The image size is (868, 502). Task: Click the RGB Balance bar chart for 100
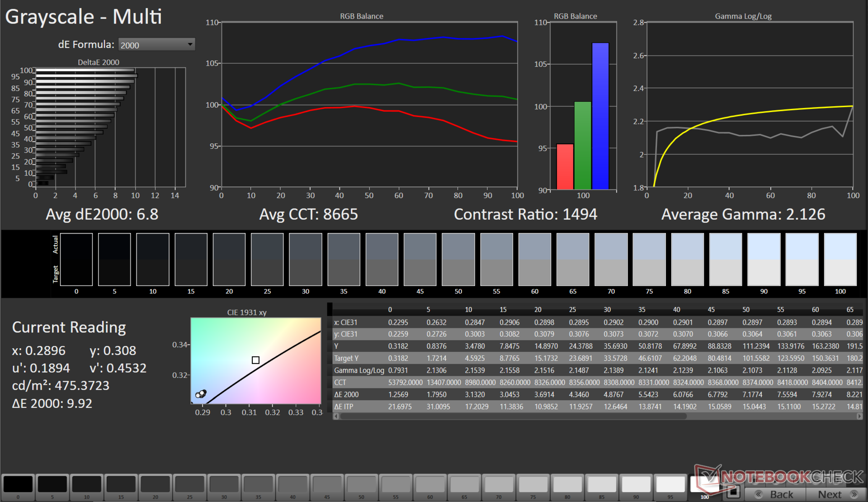(583, 105)
